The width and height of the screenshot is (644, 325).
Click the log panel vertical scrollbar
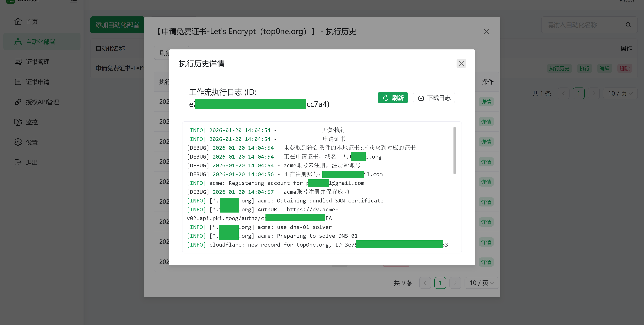[454, 150]
